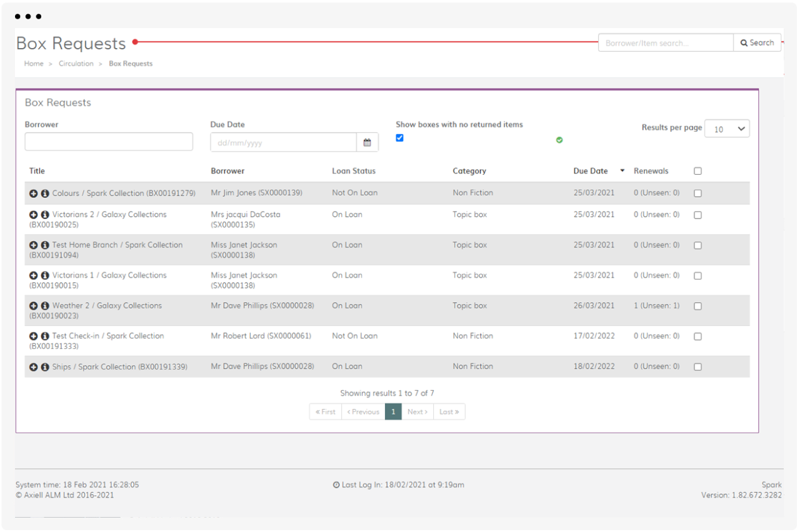Focus the Borrower/Item search box
This screenshot has height=532, width=800.
pos(665,43)
